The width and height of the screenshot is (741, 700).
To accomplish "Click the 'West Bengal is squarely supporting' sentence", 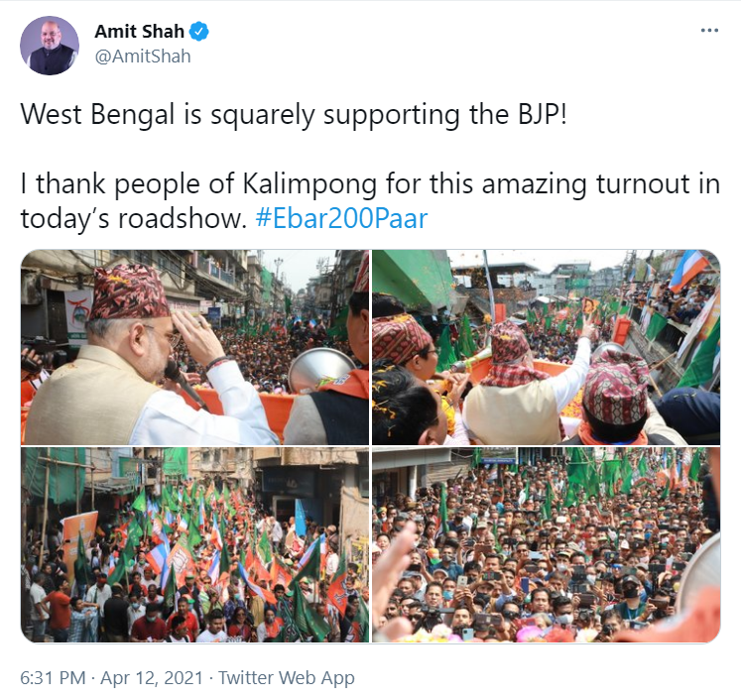I will point(293,115).
